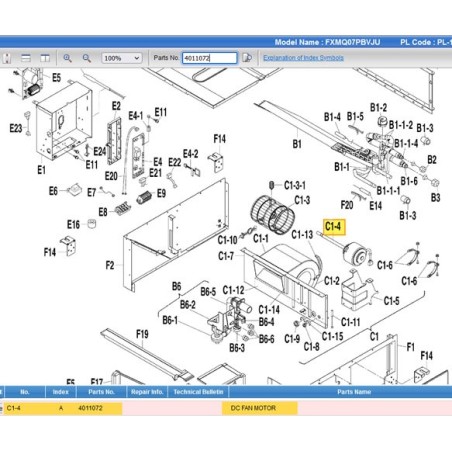Click the highlighted C1-4 label in diagram
This screenshot has height=452, width=452.
point(334,227)
